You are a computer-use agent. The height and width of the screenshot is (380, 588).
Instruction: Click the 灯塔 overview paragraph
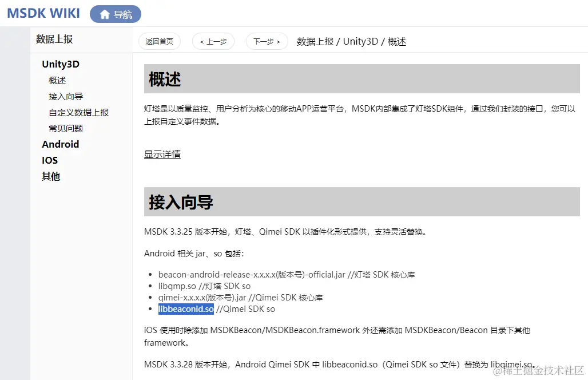(x=360, y=115)
